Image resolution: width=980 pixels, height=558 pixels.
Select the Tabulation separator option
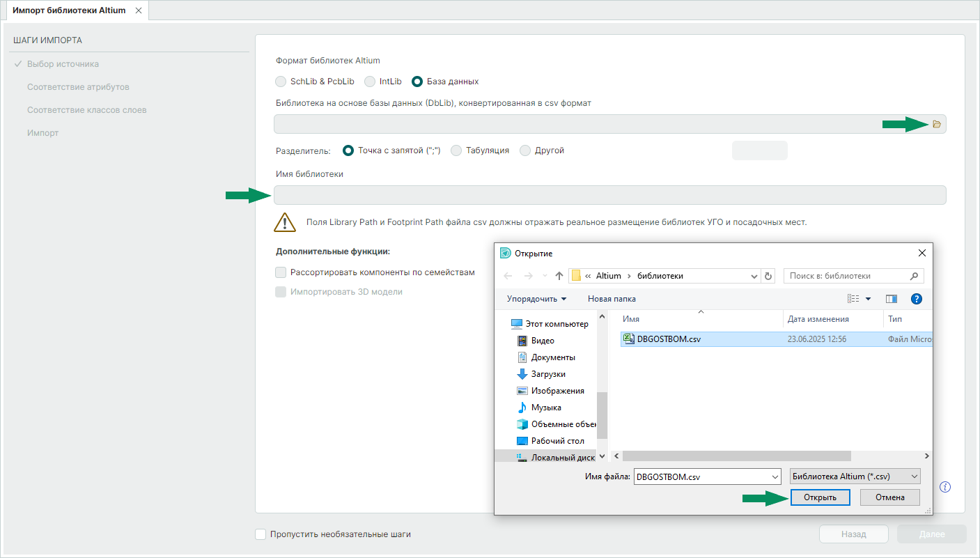[456, 150]
